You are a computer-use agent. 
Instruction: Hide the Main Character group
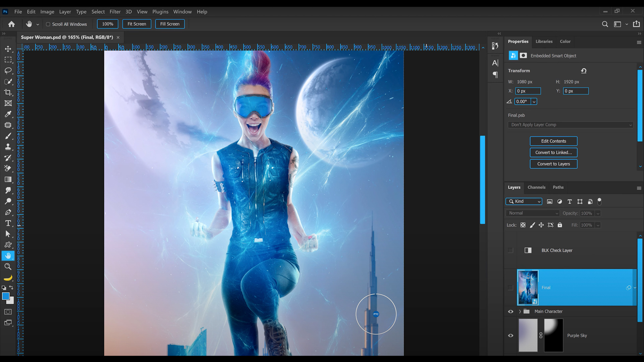(510, 311)
